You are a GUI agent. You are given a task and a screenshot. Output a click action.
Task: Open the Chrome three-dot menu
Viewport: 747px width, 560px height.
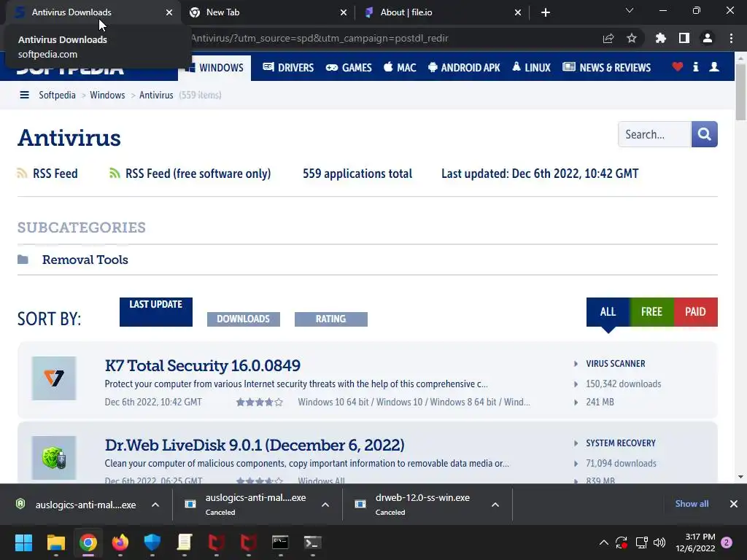pos(731,38)
